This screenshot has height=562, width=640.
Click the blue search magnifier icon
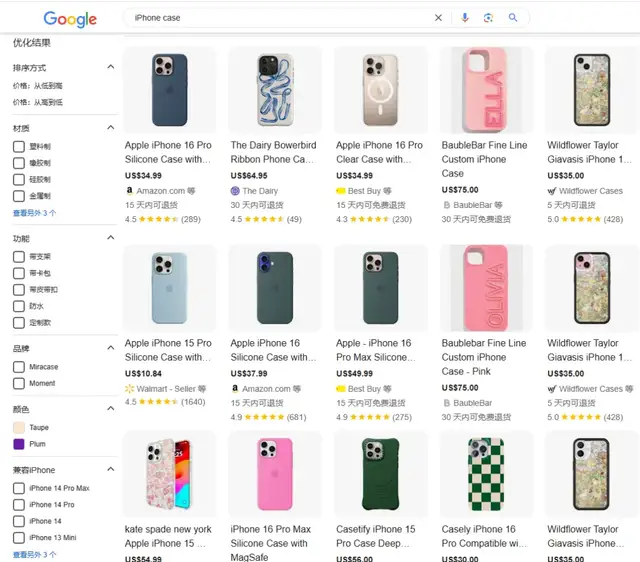(513, 18)
